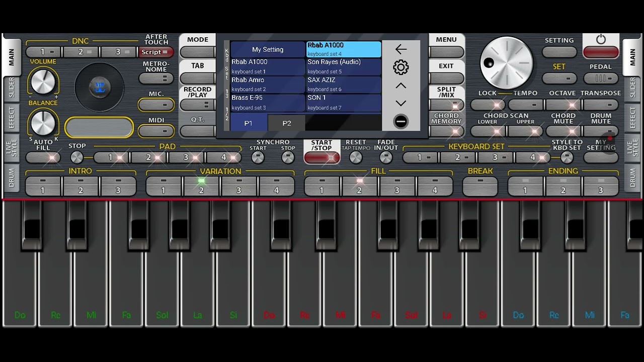Adjust the Balance knob

pos(43,123)
